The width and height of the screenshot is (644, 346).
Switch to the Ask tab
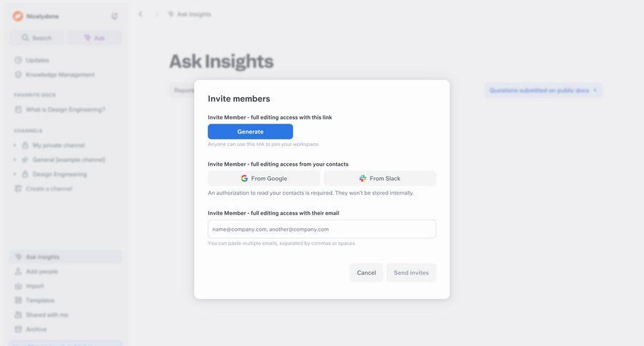[x=94, y=38]
